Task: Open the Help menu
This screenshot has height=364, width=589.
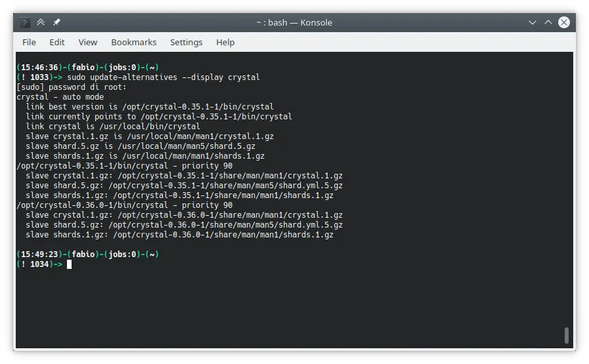Action: click(x=225, y=43)
